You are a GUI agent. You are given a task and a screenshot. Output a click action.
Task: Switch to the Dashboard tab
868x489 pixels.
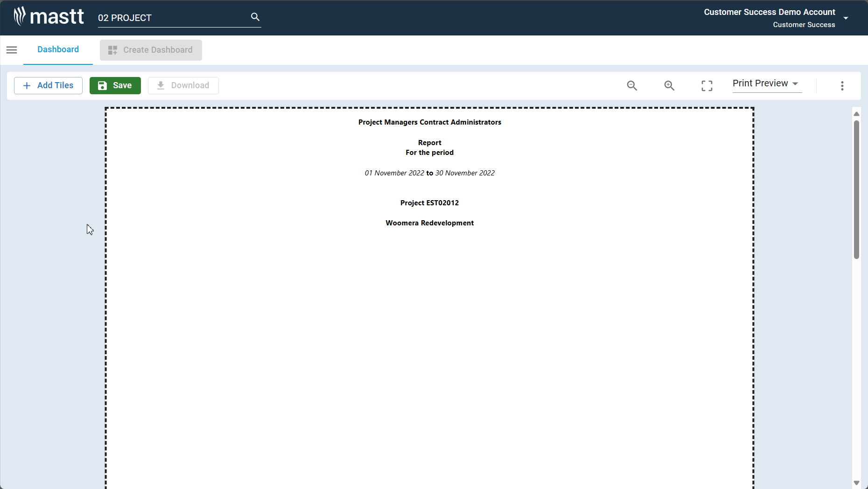pyautogui.click(x=58, y=49)
